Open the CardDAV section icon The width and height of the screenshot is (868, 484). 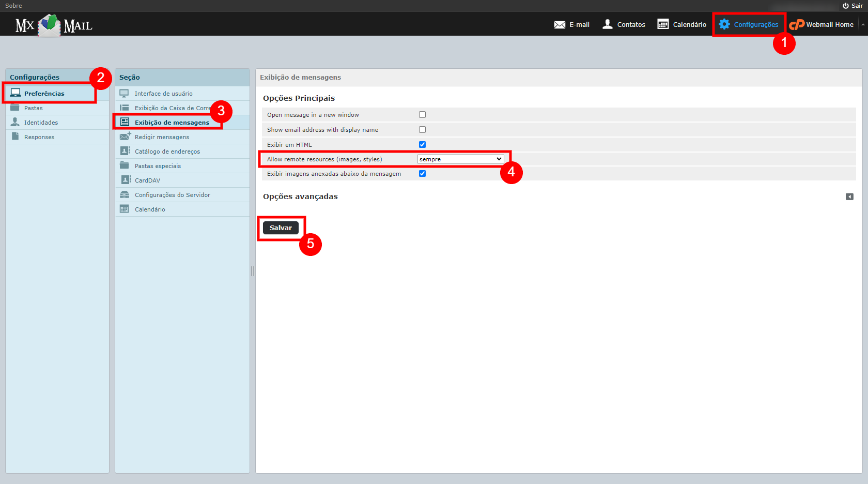(125, 179)
